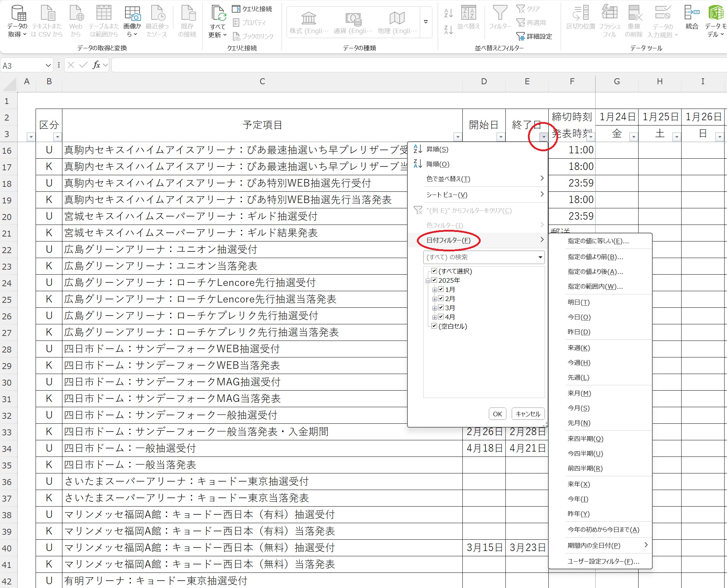This screenshot has height=588, width=727.
Task: Expand the data types gallery arrow
Action: [426, 22]
